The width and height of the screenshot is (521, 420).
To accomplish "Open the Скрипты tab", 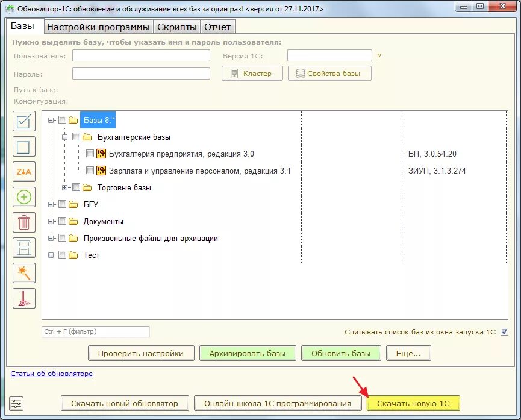I will tap(177, 27).
